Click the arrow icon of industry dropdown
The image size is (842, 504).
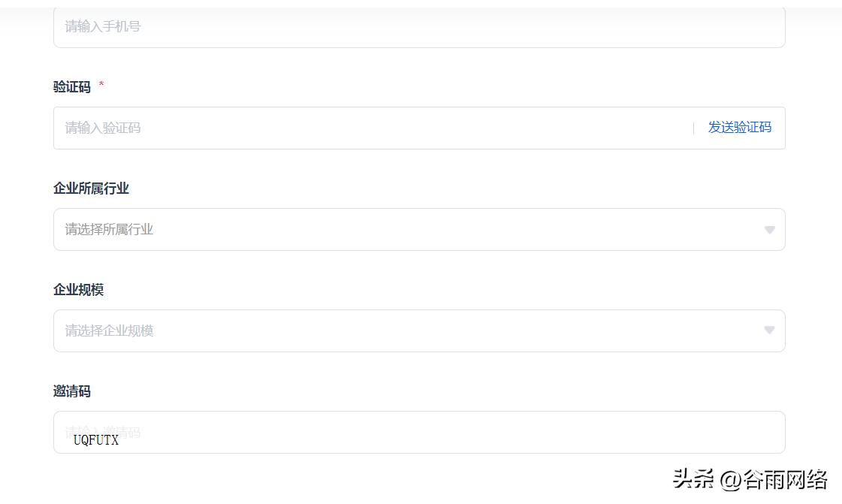point(769,230)
